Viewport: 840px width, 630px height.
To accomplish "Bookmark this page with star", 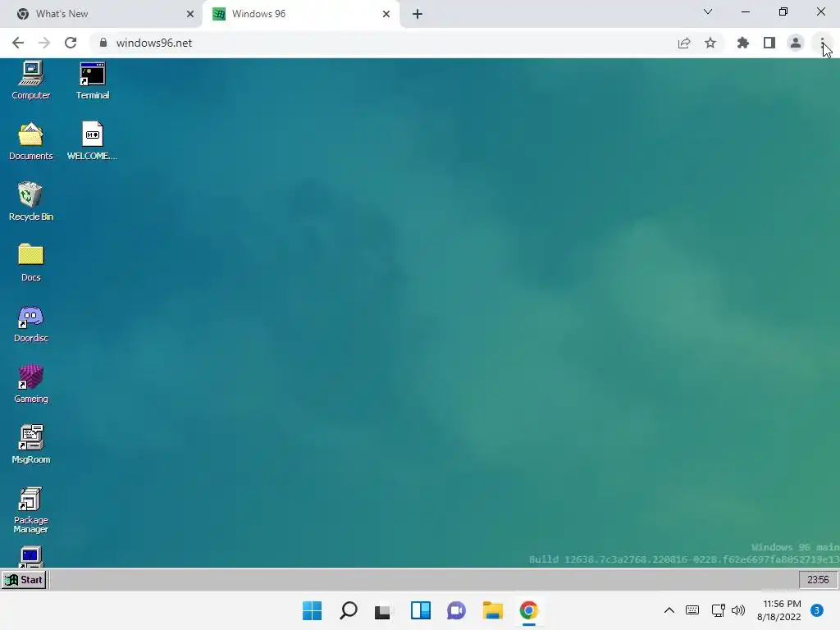I will click(710, 43).
